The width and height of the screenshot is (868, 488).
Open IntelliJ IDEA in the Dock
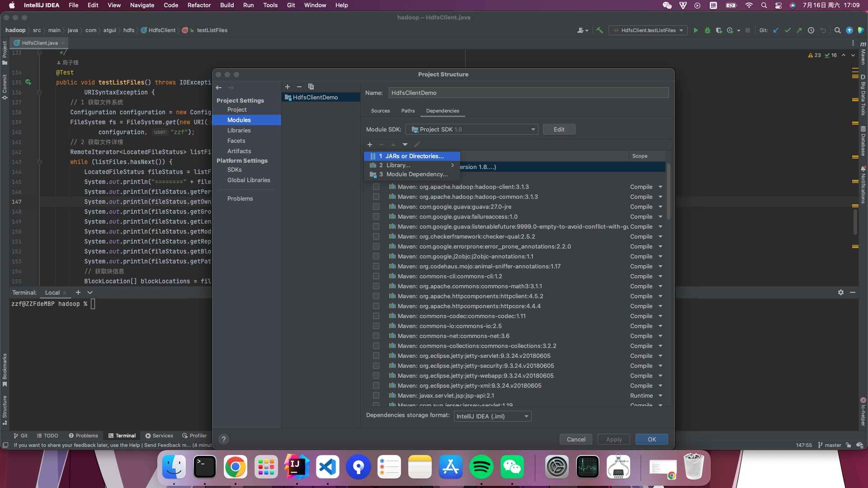pos(297,467)
